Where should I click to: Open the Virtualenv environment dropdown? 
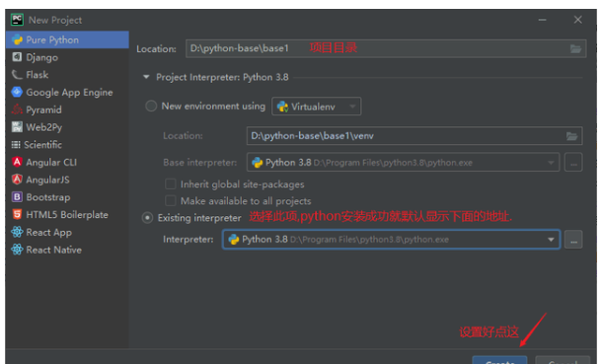click(317, 107)
